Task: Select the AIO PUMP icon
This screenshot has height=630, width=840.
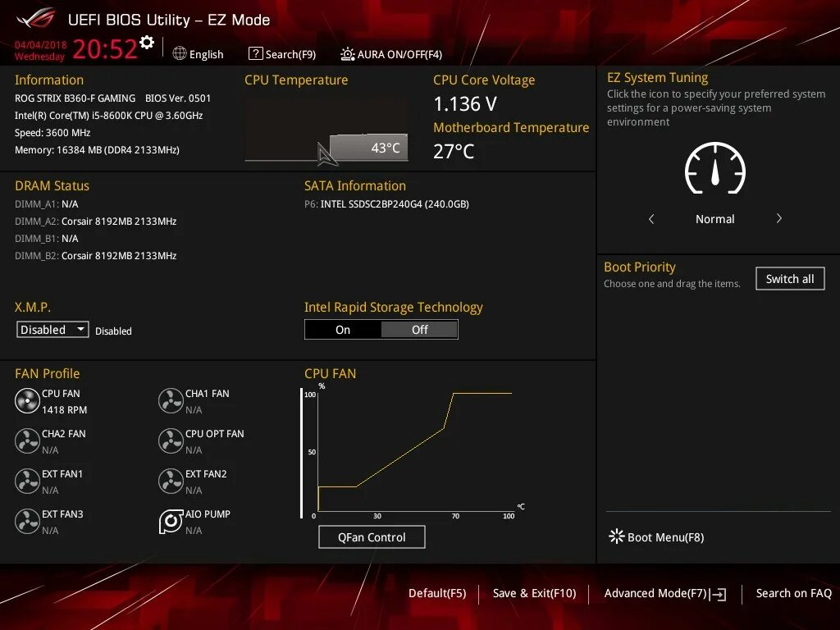Action: (171, 522)
